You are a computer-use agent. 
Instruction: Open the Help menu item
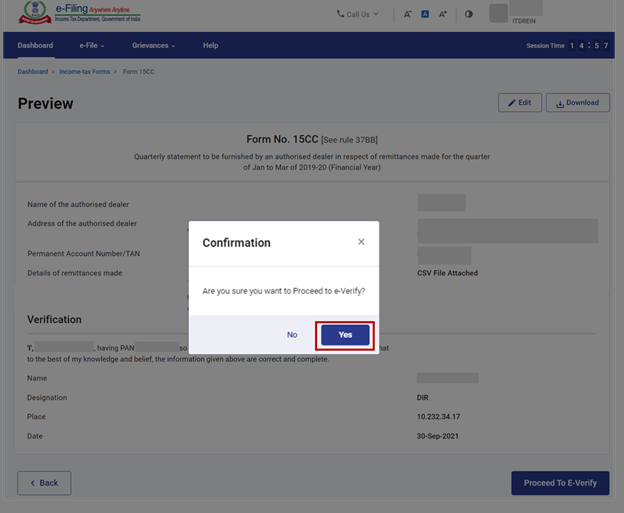click(210, 45)
